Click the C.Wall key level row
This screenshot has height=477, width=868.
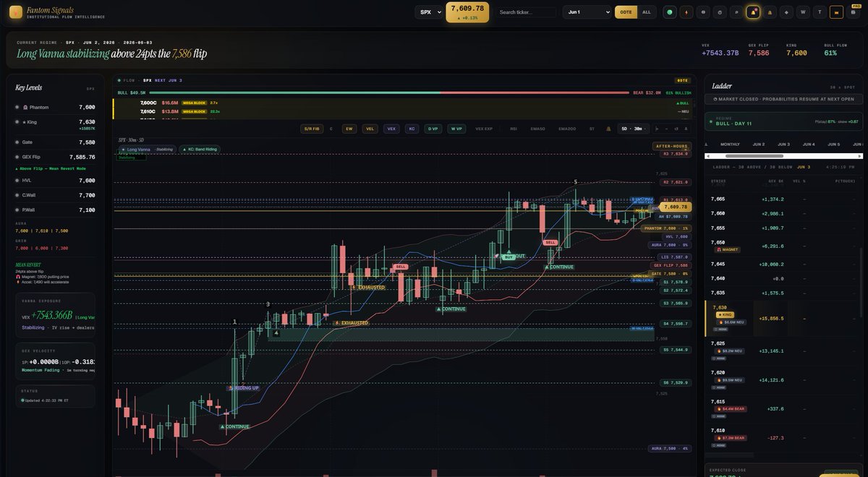(x=55, y=195)
